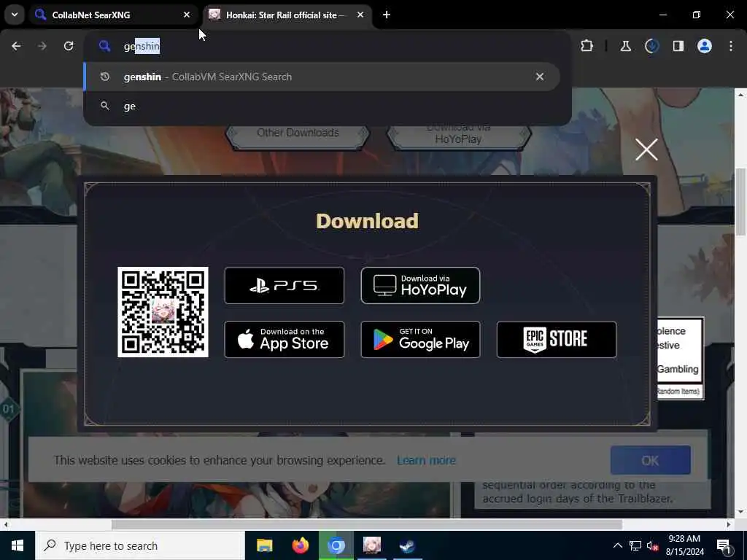Screen dimensions: 747x560
Task: Open the browser profile avatar menu
Action: 704,46
